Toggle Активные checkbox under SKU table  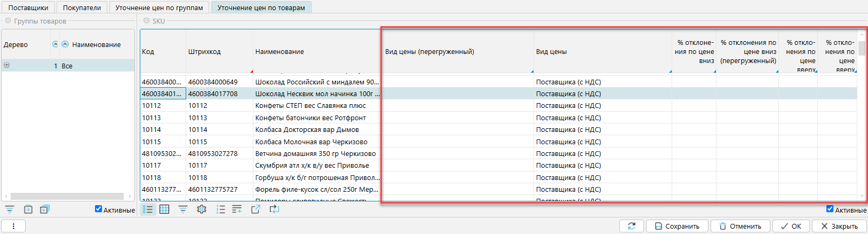[830, 209]
